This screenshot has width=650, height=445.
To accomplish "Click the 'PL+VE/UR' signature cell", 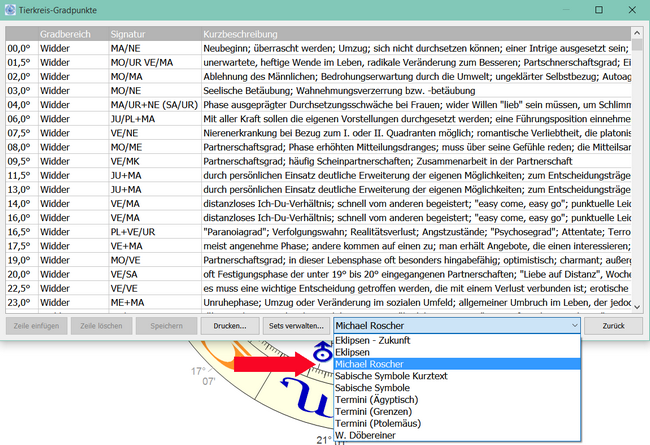I will tap(155, 232).
